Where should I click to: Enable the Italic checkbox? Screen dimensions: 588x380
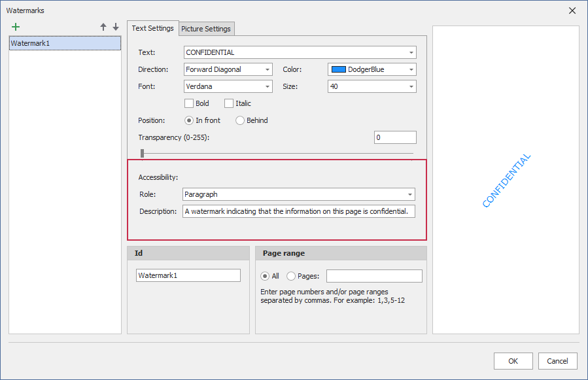(228, 103)
